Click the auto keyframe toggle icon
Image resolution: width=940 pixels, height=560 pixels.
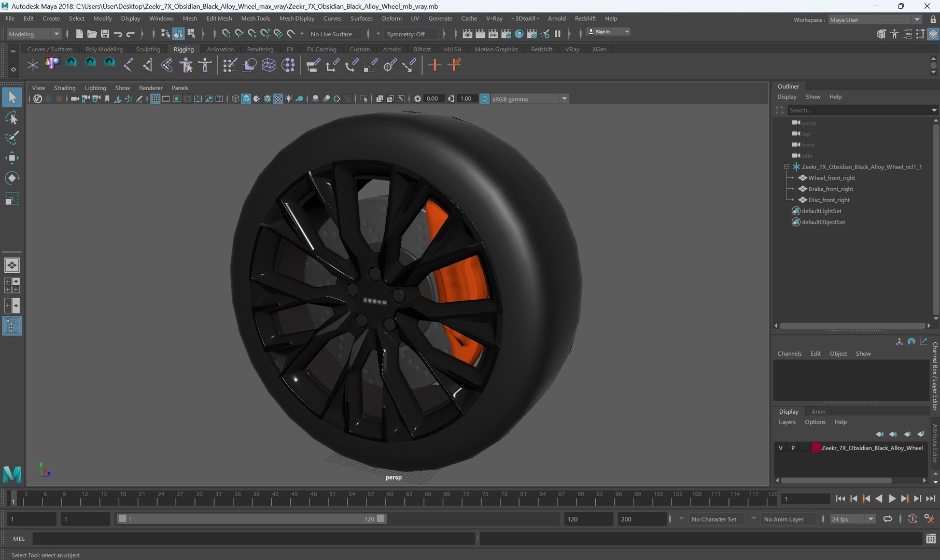tap(913, 519)
